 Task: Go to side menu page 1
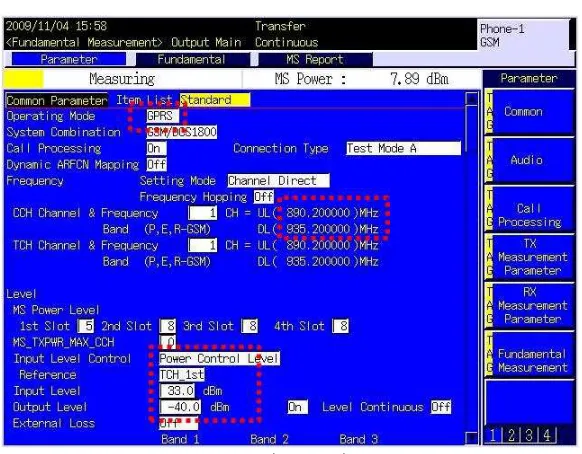click(493, 435)
